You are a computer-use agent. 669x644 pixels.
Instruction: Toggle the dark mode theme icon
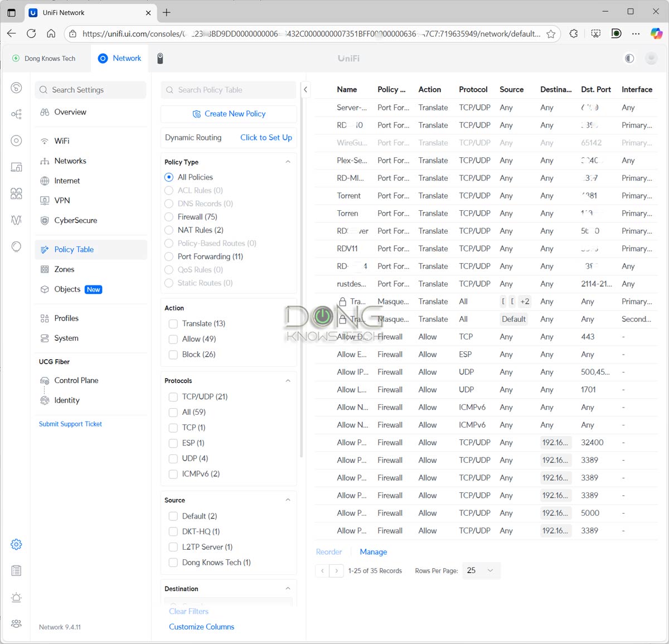[x=629, y=58]
